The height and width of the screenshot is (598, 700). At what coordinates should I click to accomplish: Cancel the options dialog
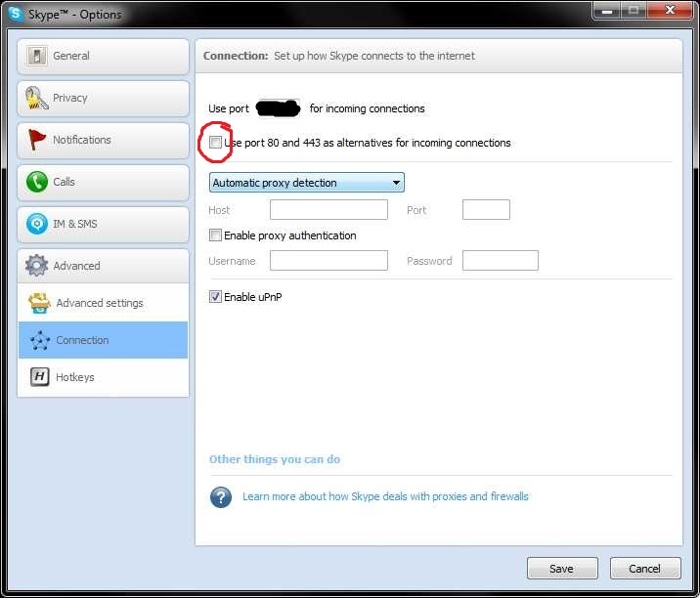[645, 569]
